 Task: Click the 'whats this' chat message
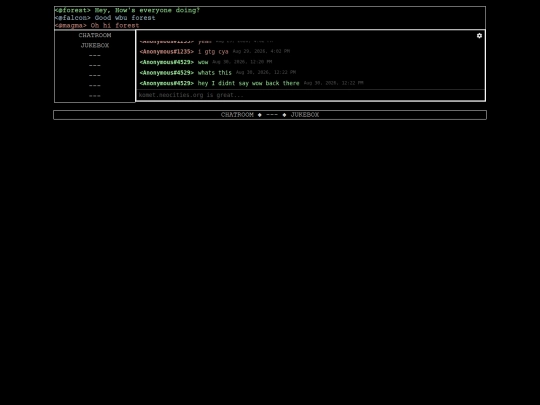(215, 73)
